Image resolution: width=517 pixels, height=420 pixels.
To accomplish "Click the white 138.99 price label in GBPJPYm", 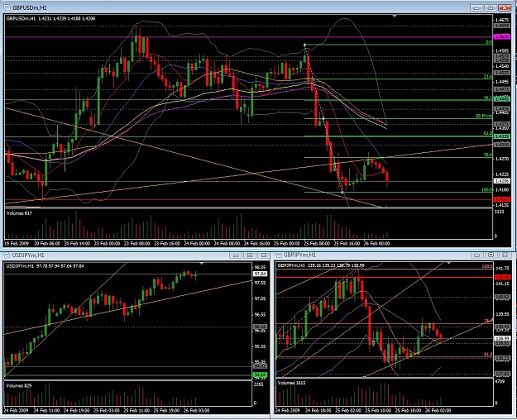I will click(502, 338).
